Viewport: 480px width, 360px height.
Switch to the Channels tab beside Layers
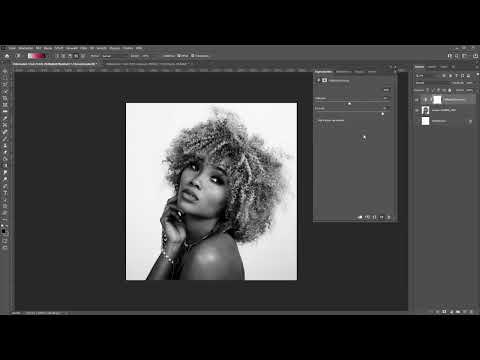point(432,67)
